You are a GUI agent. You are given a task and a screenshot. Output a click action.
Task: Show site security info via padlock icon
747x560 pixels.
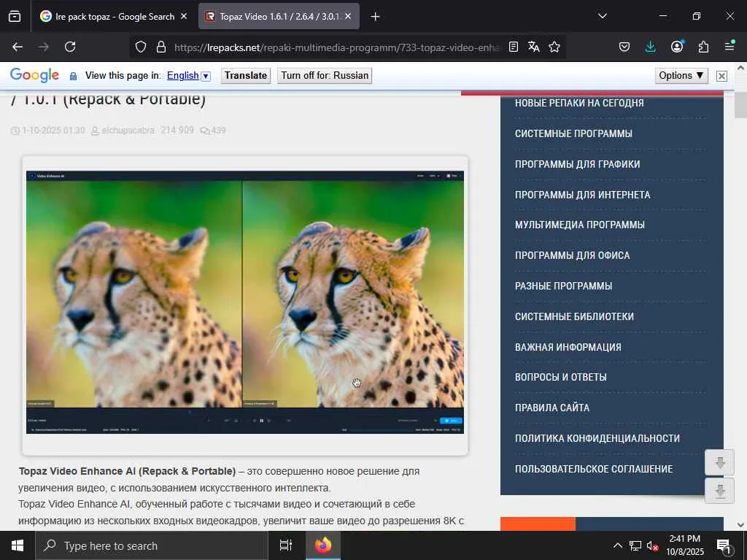pos(161,47)
